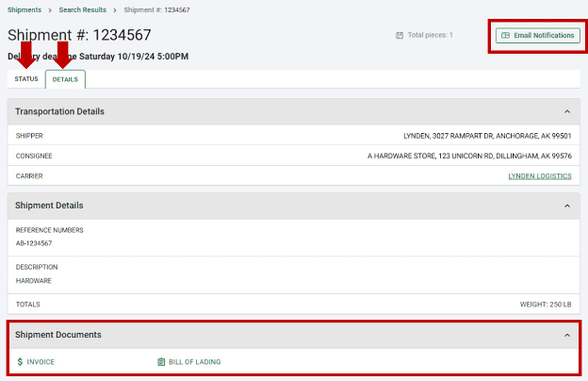This screenshot has width=588, height=381.
Task: Collapse the Shipment Documents section chevron
Action: [x=566, y=335]
